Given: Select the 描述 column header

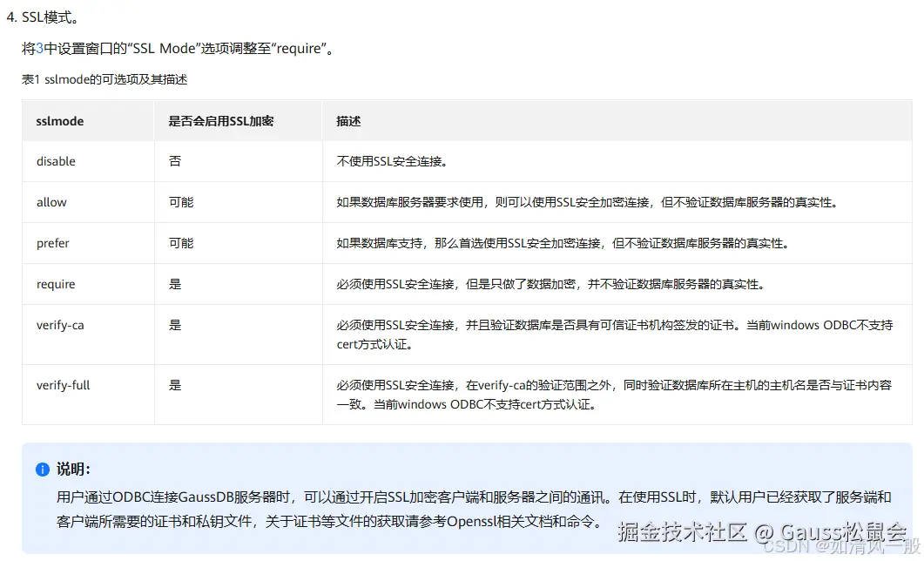Looking at the screenshot, I should (x=347, y=121).
